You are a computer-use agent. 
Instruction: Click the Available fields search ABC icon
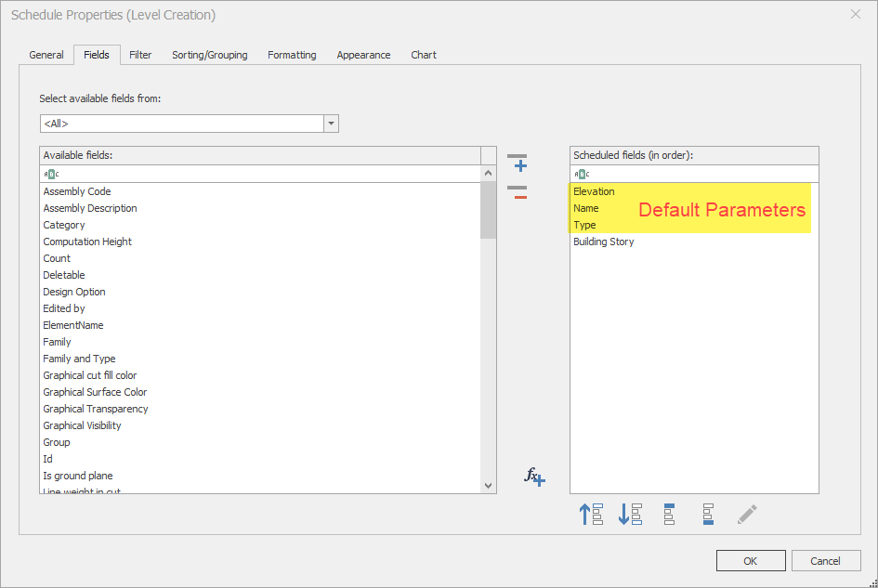click(x=51, y=174)
